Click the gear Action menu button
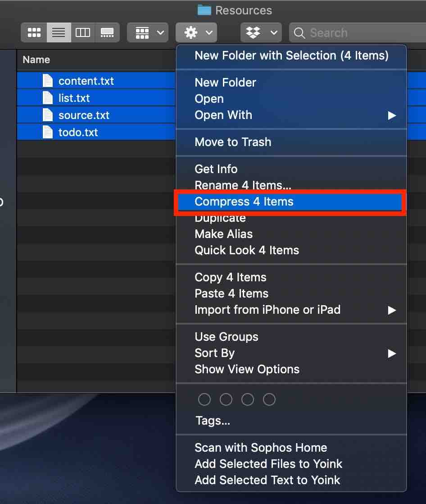 [196, 32]
